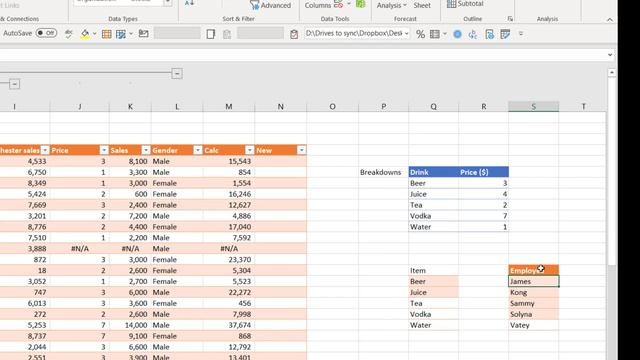Click the Forecast Sheet button
This screenshot has width=640, height=360.
(422, 5)
